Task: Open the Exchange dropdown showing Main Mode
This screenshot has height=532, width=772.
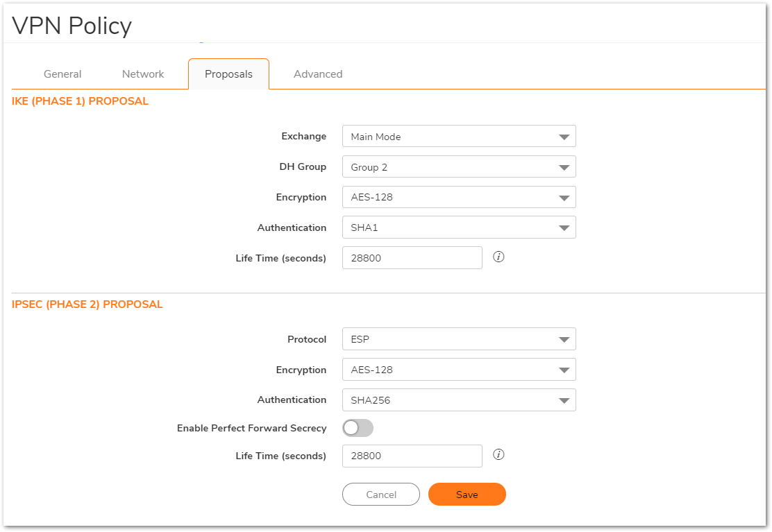Action: tap(459, 136)
